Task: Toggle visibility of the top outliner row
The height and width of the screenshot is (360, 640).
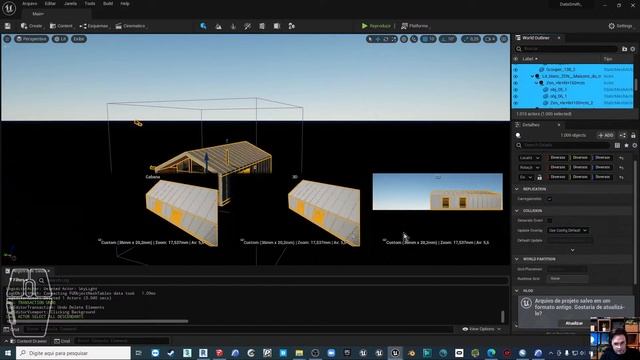Action: click(x=516, y=70)
